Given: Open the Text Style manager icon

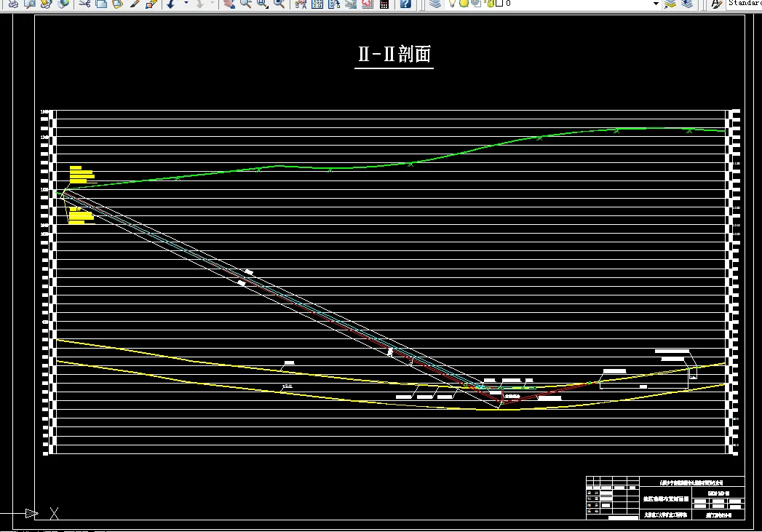Looking at the screenshot, I should 716,4.
